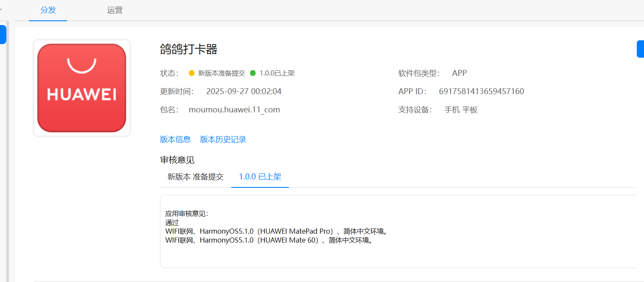Click the update time 2025-09-27 00:02:04
Image resolution: width=644 pixels, height=282 pixels.
[x=244, y=92]
